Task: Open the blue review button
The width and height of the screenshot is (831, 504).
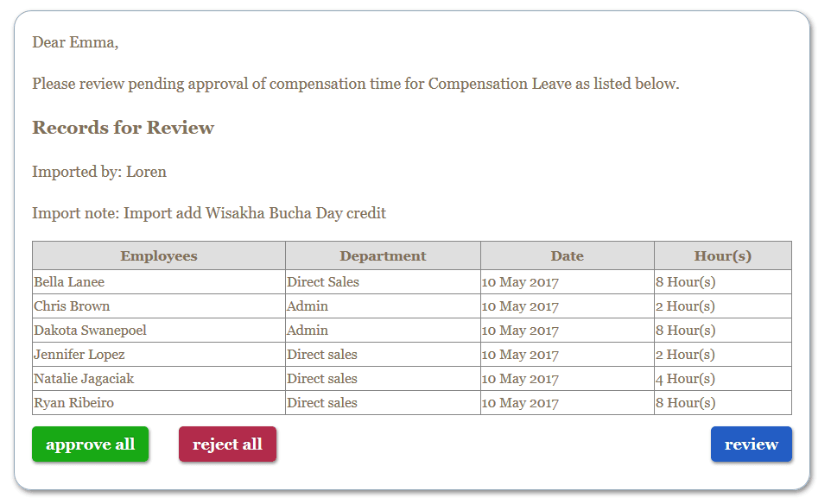Action: 751,444
